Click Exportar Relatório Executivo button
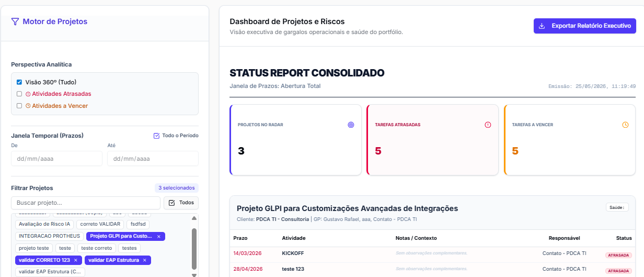Viewport: 644px width, 277px height. [x=585, y=26]
